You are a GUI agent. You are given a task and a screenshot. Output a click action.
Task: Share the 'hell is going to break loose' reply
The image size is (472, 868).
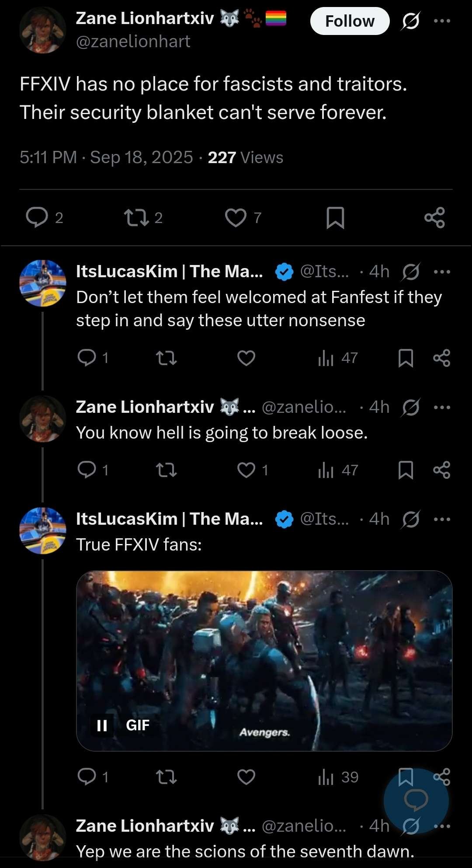click(441, 470)
